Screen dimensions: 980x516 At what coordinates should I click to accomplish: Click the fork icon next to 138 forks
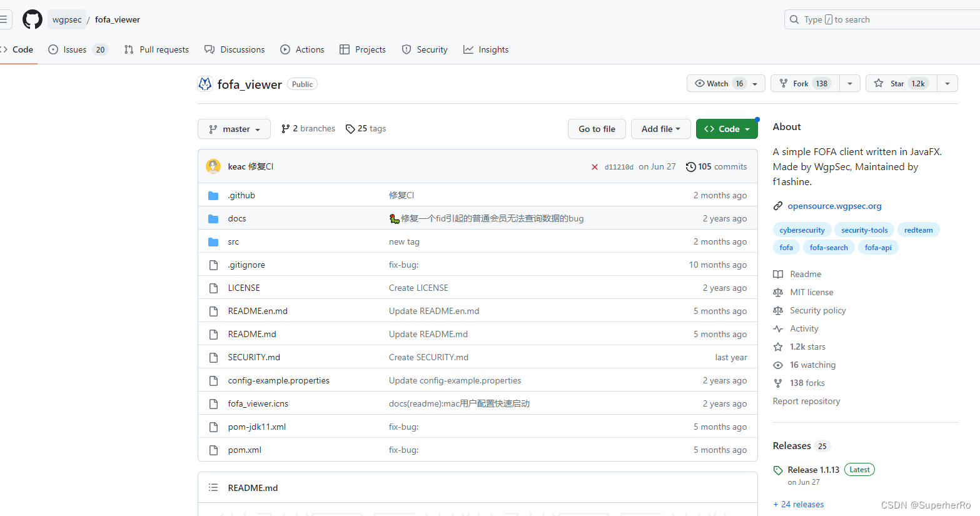tap(778, 383)
